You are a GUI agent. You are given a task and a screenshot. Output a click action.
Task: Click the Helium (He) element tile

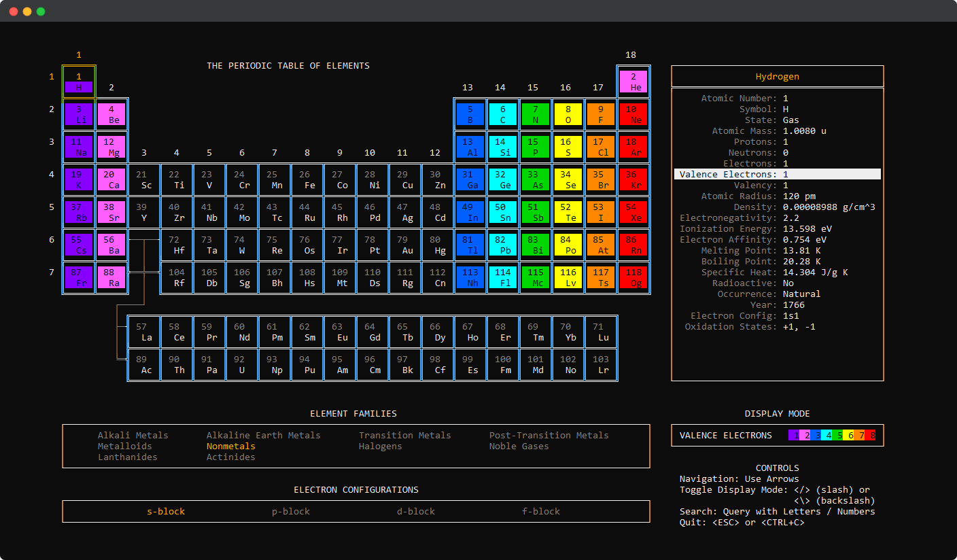(633, 82)
